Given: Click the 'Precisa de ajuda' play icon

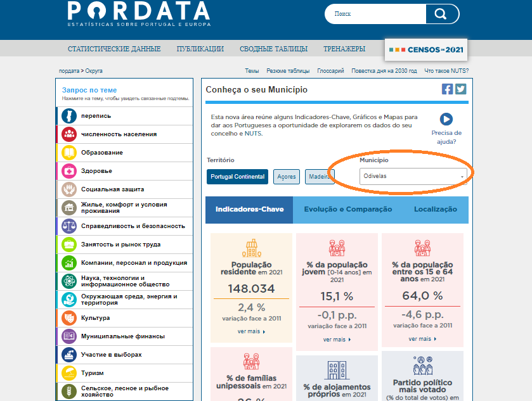Looking at the screenshot, I should 446,119.
